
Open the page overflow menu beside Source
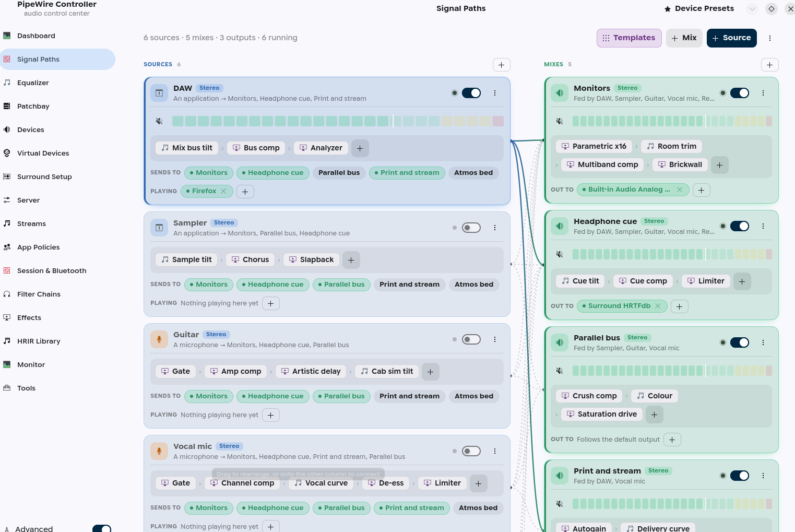click(770, 38)
